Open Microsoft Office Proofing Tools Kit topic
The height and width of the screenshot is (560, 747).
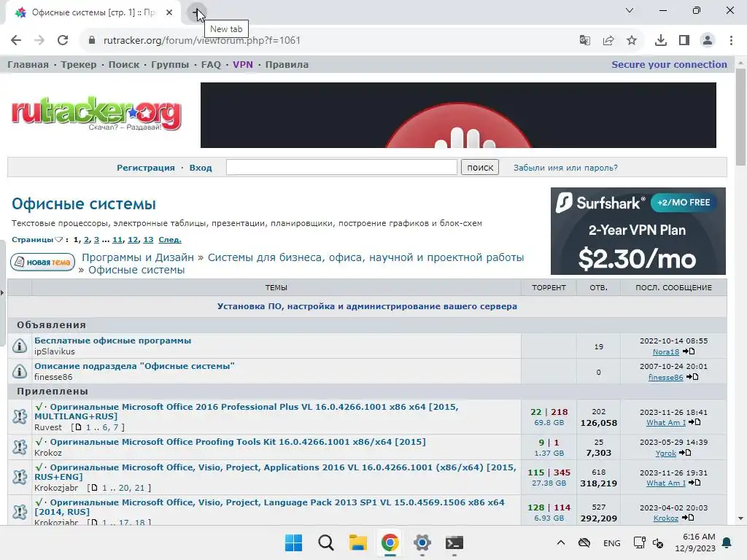[238, 442]
